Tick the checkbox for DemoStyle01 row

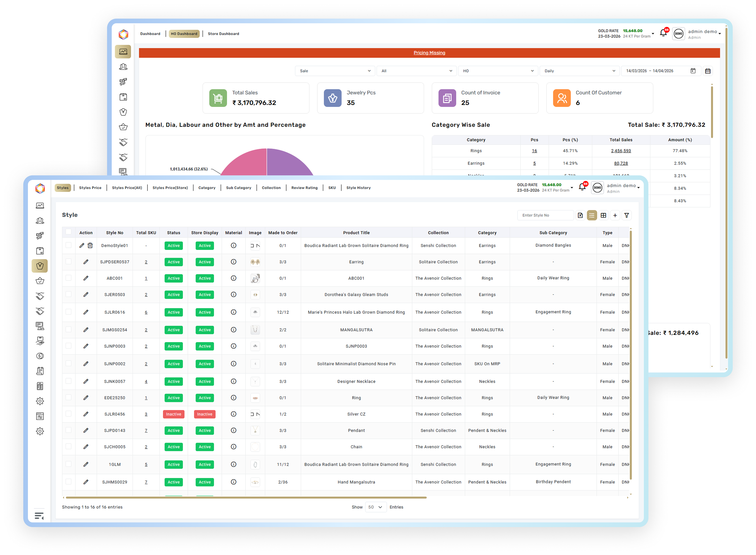click(68, 245)
